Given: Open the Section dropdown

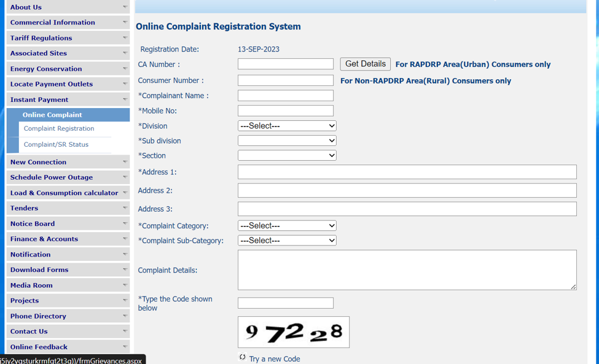Looking at the screenshot, I should [286, 155].
